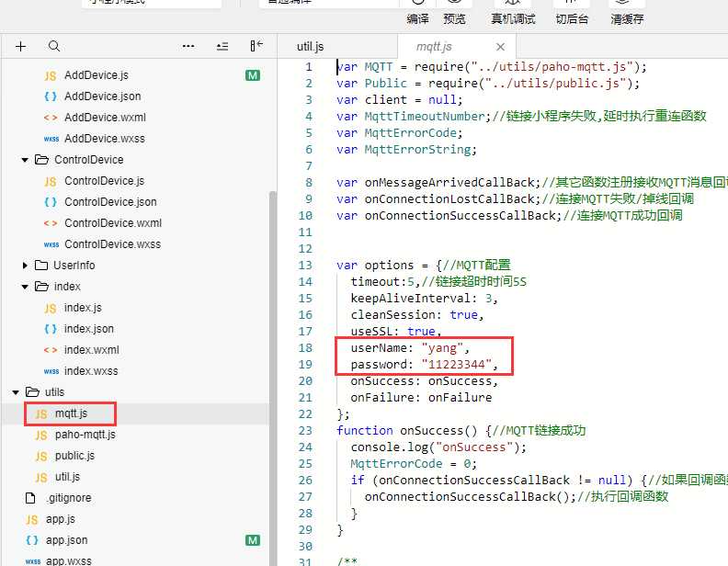
Task: Click the plus icon to add new file
Action: click(20, 46)
